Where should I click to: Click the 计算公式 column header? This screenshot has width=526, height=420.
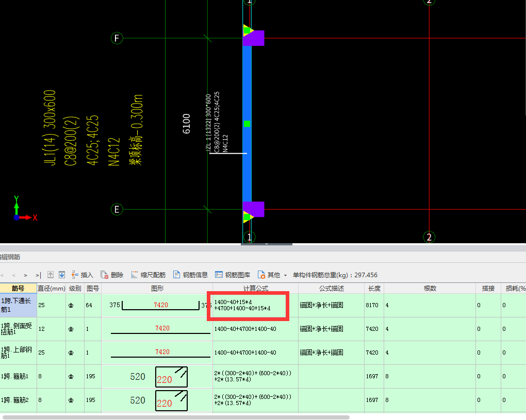(255, 289)
